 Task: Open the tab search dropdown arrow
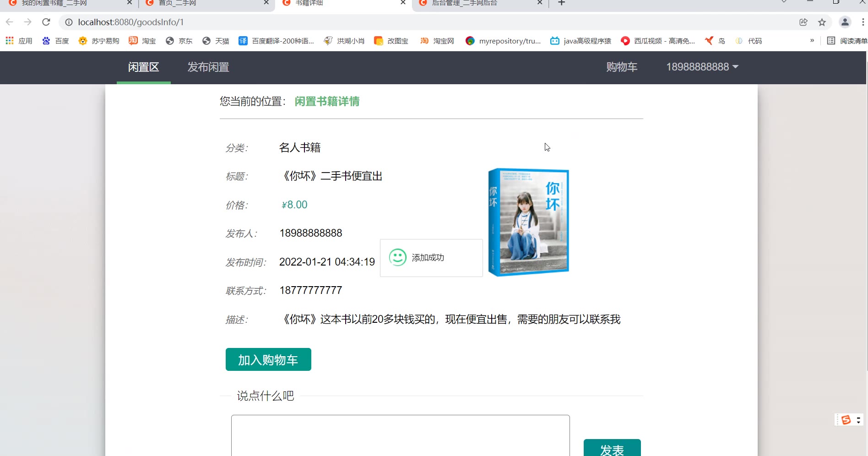(x=784, y=2)
